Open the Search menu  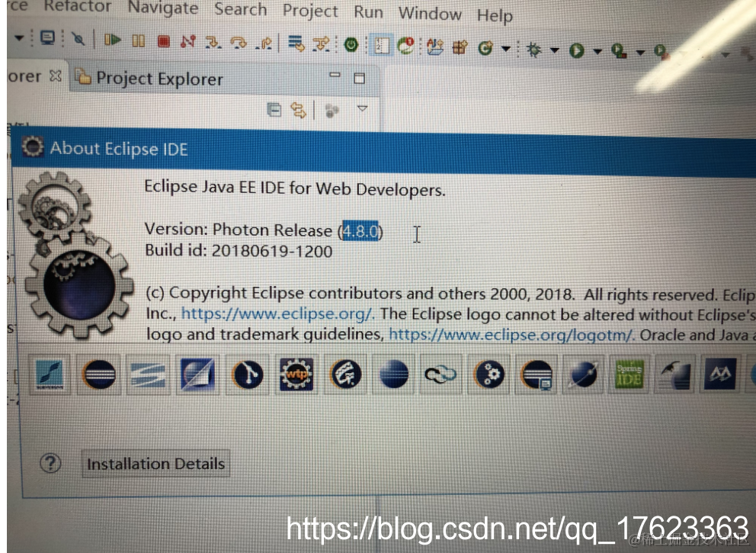(x=240, y=9)
